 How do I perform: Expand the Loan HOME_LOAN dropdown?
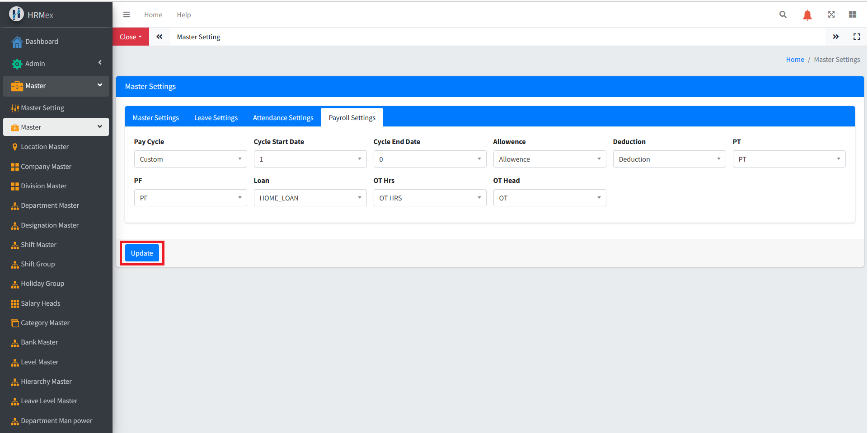[x=310, y=198]
